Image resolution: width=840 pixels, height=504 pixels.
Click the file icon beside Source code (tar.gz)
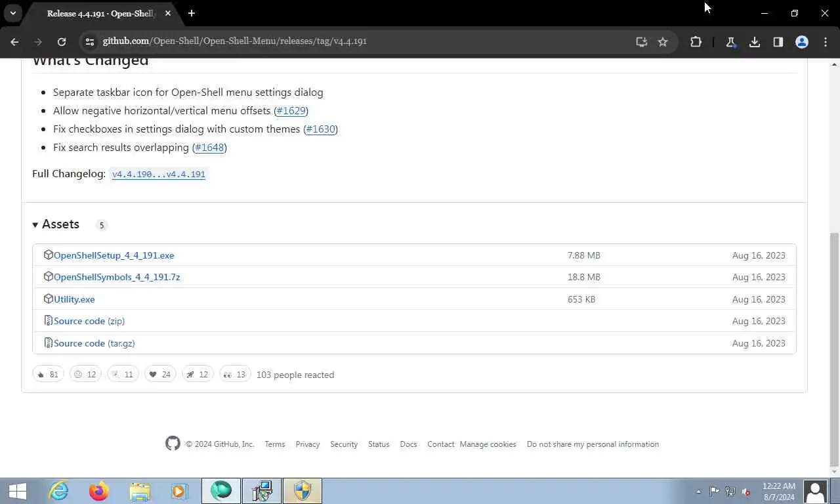(x=48, y=343)
